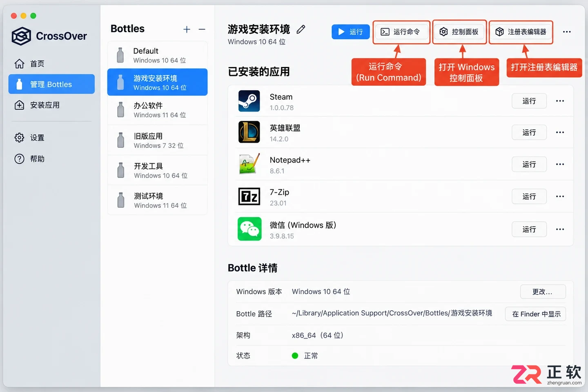The image size is (588, 392).
Task: Rename bottle using pencil edit icon
Action: (301, 29)
